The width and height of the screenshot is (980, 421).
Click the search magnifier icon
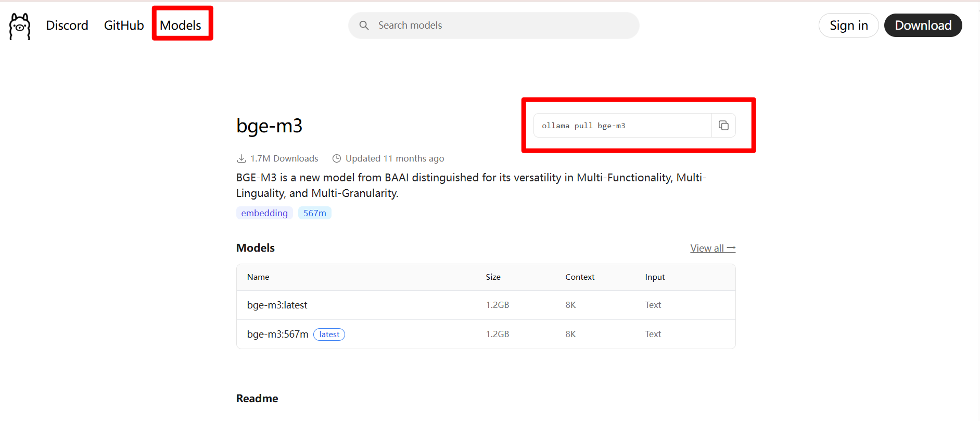point(364,26)
